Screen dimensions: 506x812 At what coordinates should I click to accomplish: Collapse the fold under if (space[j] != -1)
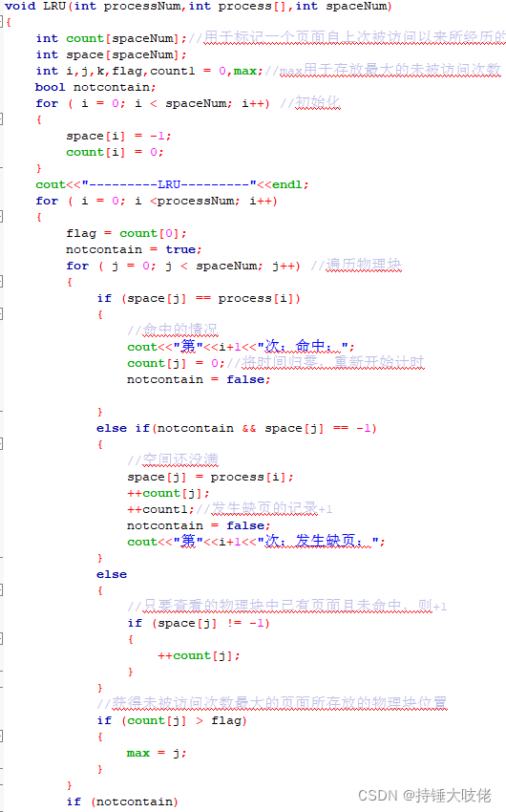[x=2, y=638]
